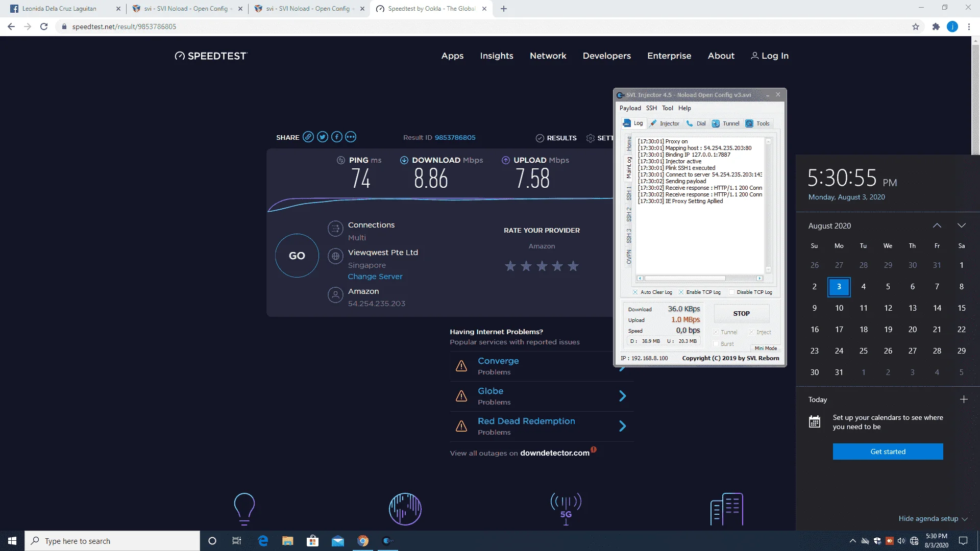This screenshot has width=980, height=551.
Task: Click the Amazon provider user icon
Action: pyautogui.click(x=335, y=295)
